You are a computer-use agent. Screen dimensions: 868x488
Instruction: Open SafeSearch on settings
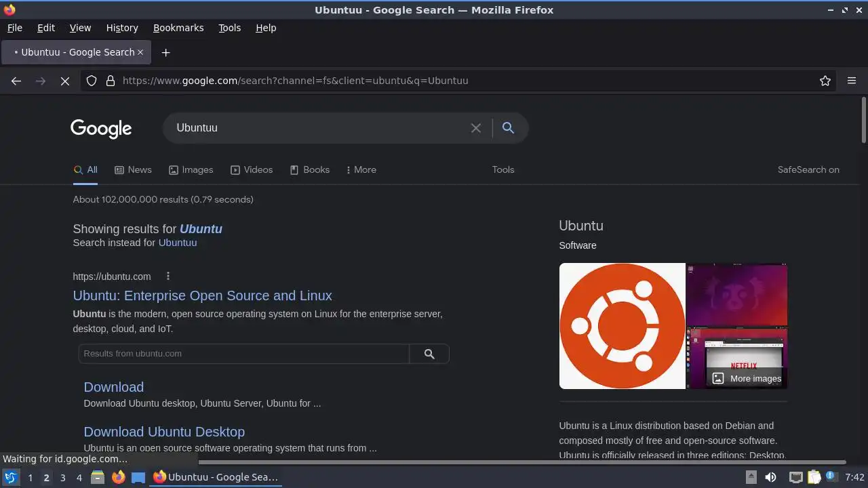click(808, 169)
